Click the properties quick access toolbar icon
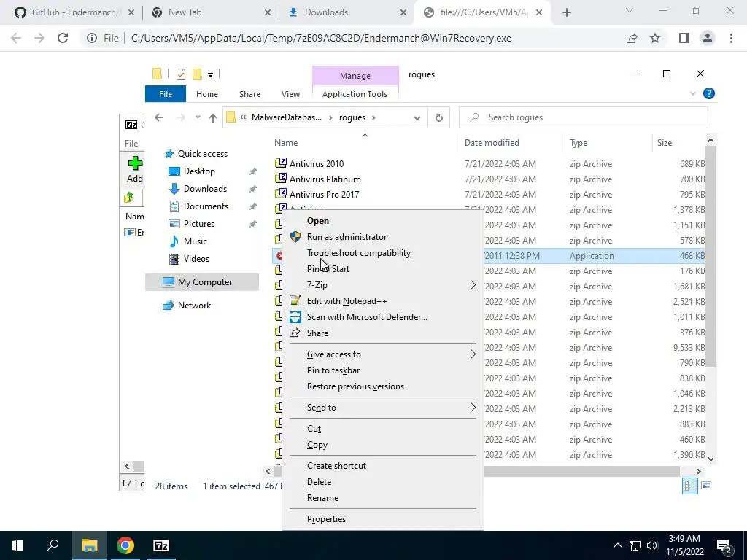 pos(181,74)
